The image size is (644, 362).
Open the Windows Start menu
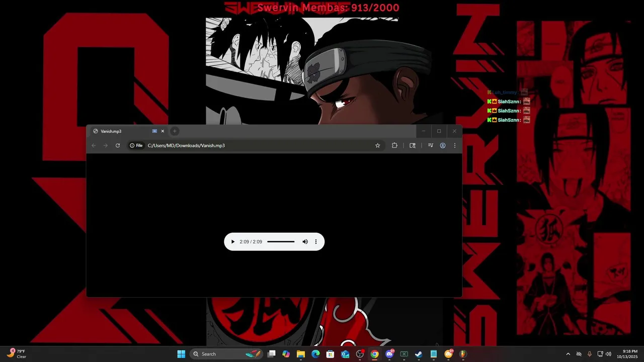click(181, 354)
